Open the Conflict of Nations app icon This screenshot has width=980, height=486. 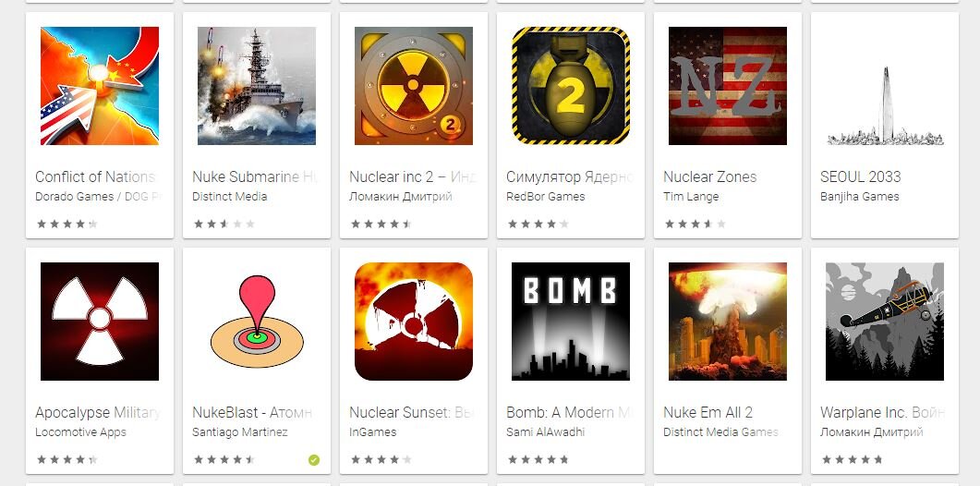100,86
